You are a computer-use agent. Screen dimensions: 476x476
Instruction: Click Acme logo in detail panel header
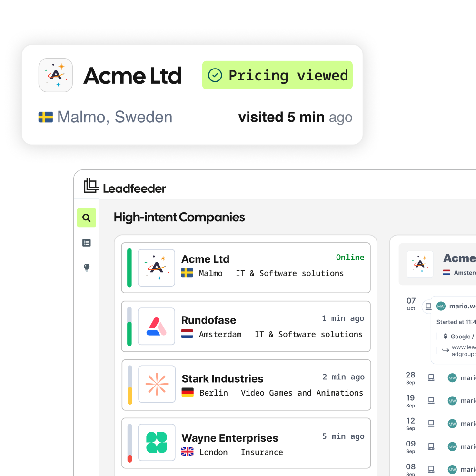coord(420,264)
